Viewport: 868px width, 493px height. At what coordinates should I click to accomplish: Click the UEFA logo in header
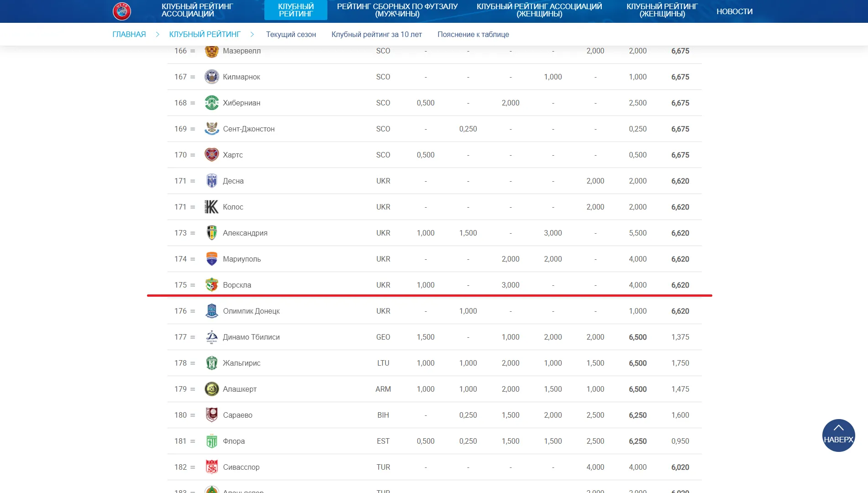click(x=122, y=11)
